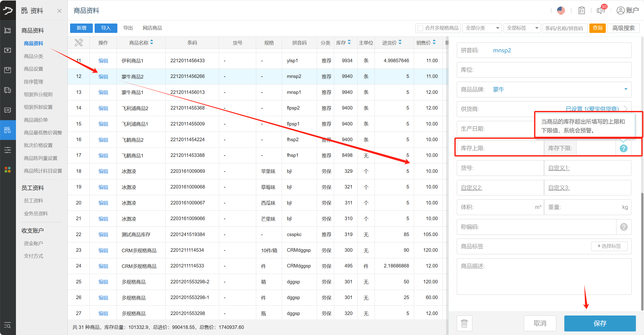Image resolution: width=644 pixels, height=335 pixels.
Task: Click the trash delete icon in the detail panel
Action: [x=464, y=323]
